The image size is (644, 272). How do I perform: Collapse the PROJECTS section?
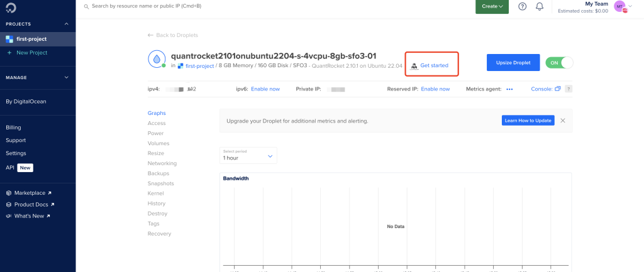pos(67,24)
